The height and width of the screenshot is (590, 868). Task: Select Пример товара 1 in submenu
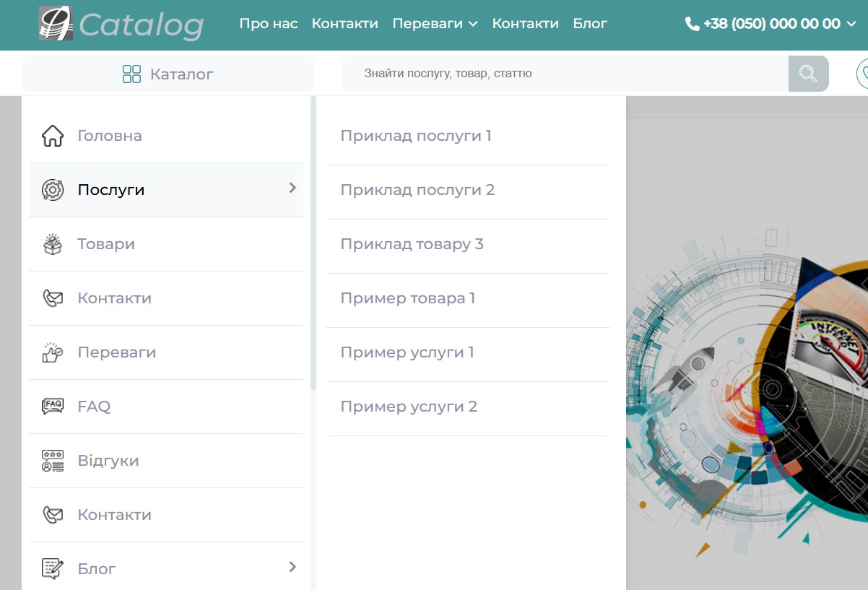point(408,298)
